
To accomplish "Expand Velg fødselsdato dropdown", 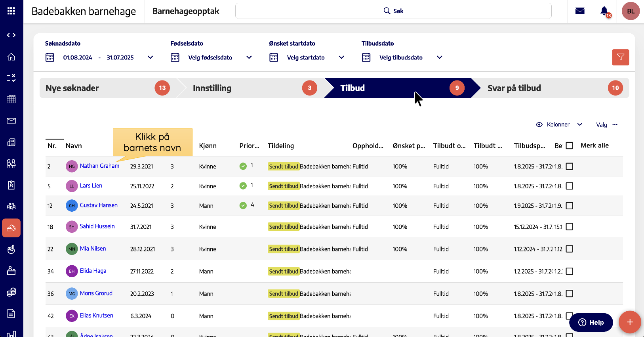I will (249, 57).
